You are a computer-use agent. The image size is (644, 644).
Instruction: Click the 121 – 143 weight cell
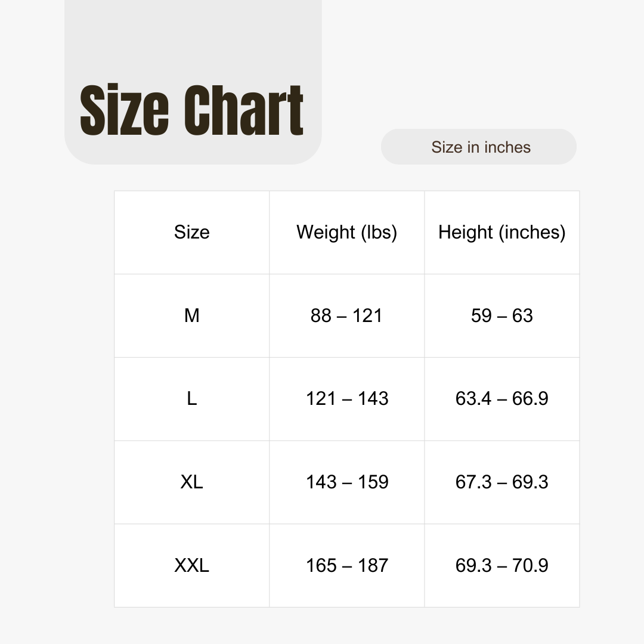(x=346, y=399)
